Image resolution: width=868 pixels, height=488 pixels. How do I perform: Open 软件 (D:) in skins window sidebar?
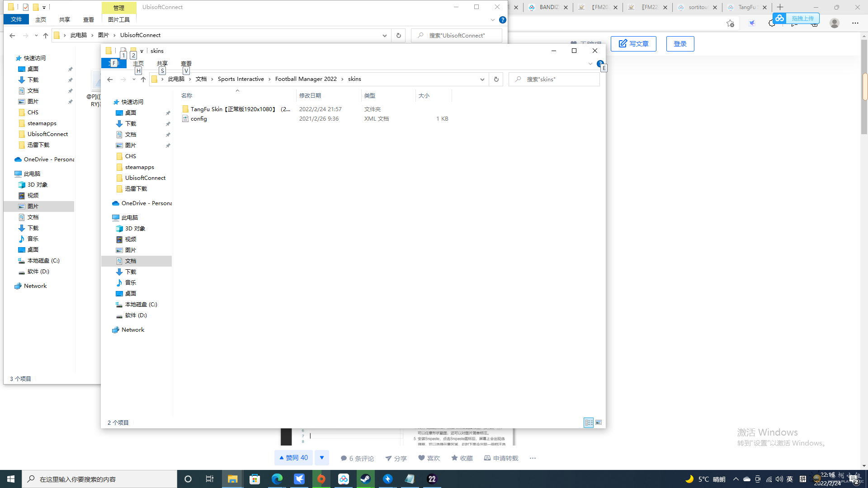coord(136,315)
